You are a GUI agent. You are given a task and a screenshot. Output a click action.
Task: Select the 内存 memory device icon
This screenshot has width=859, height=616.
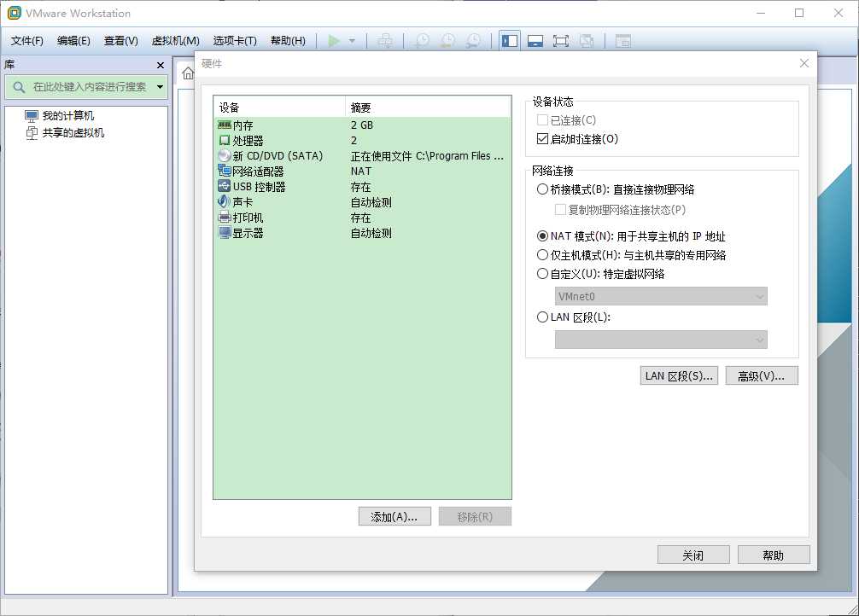[224, 125]
